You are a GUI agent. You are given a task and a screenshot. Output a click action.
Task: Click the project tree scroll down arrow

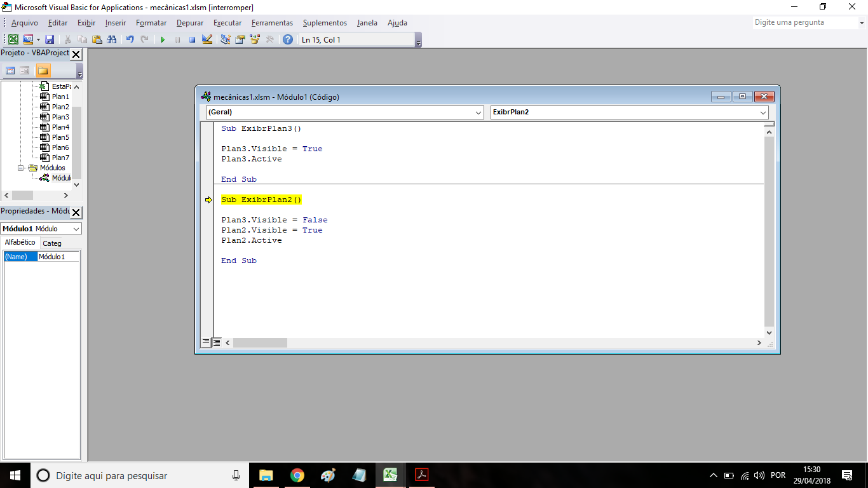[x=77, y=184]
